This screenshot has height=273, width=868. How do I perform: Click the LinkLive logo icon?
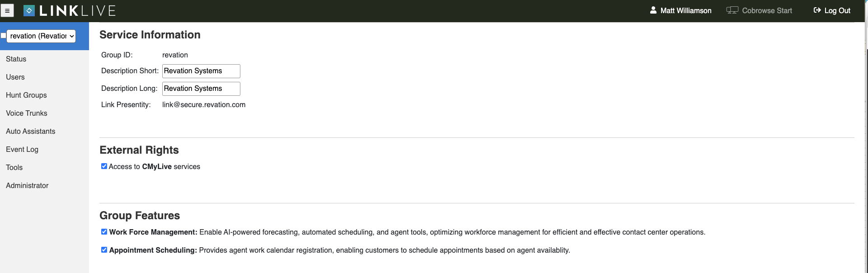pos(29,10)
